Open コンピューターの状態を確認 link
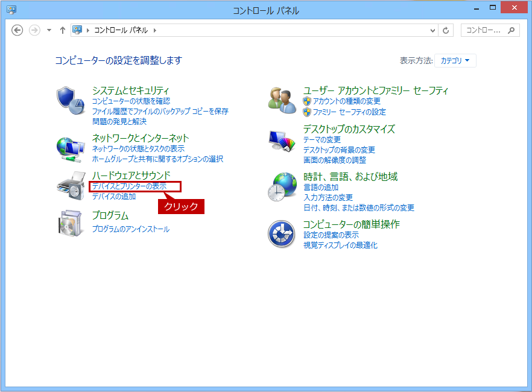 (131, 101)
